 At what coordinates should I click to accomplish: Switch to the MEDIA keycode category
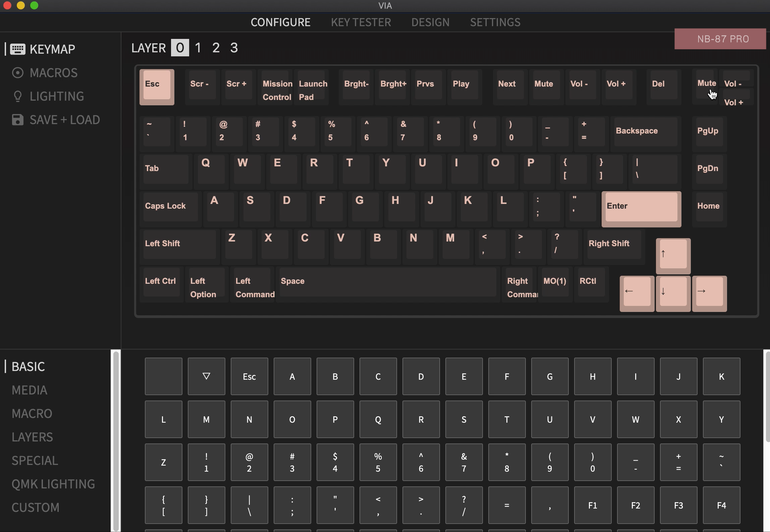click(30, 390)
